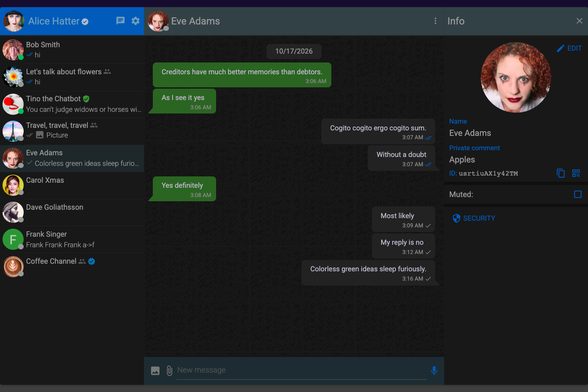Click the 'As I see it yes' message
This screenshot has height=392, width=588.
pos(184,101)
